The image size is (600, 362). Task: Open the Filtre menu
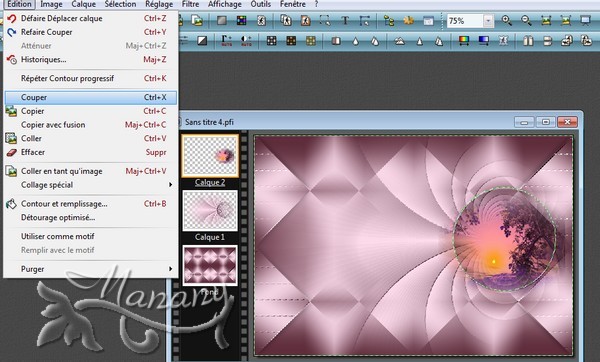coord(190,4)
